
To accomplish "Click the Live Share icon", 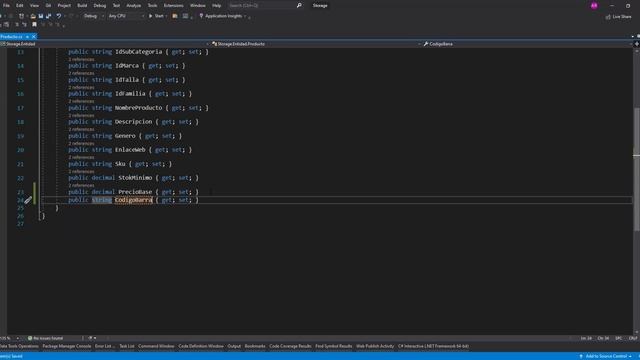I will tap(608, 17).
